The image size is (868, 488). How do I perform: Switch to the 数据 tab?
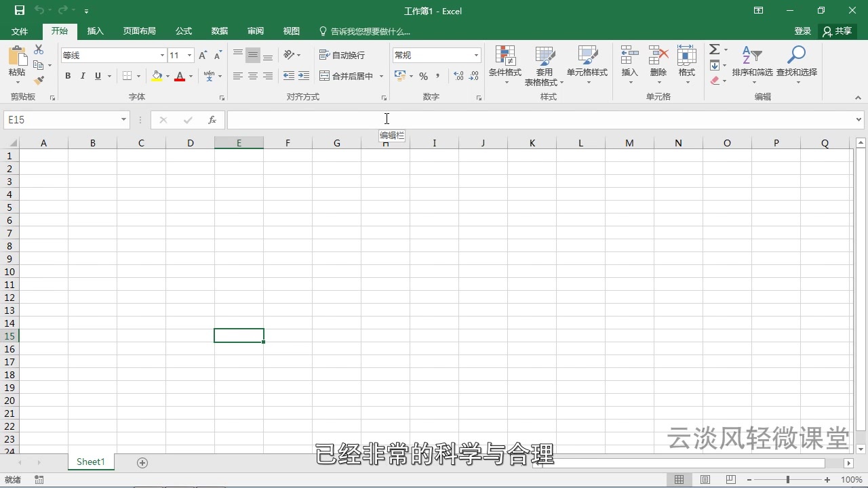pos(220,31)
